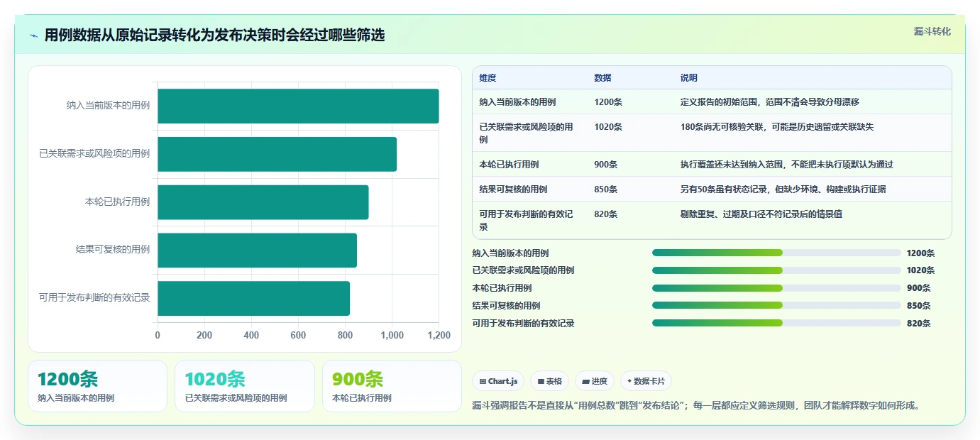
Task: Click the chart bar for 纳入当前版本的用例
Action: 298,106
